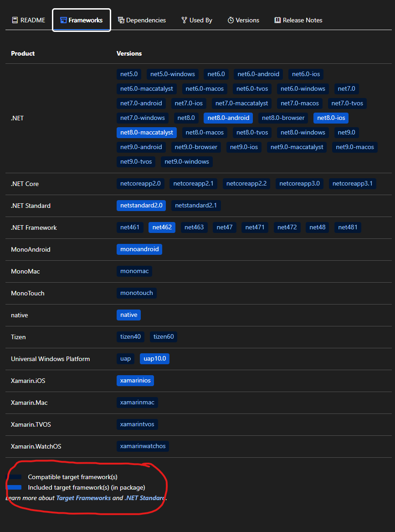Viewport: 395px width, 532px height.
Task: Click the net7.0-windows badge
Action: click(x=143, y=118)
